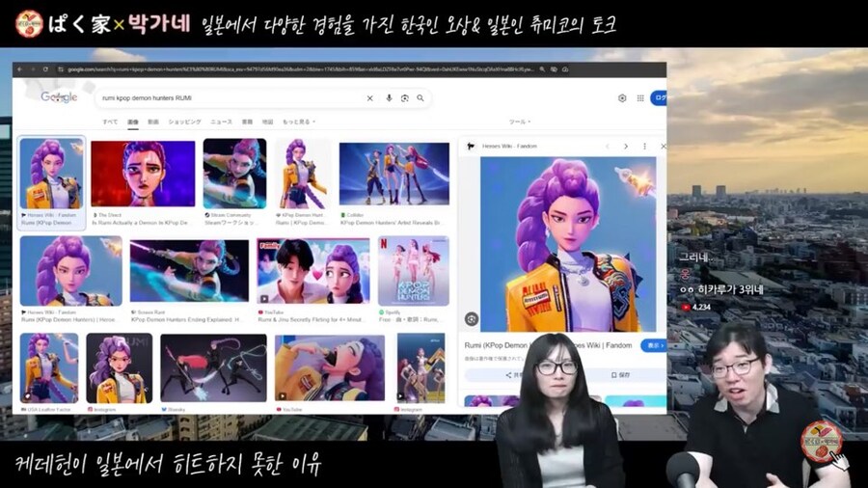Open the Spotify Netflix poster thumbnail
Viewport: 868px width, 488px height.
tap(414, 271)
